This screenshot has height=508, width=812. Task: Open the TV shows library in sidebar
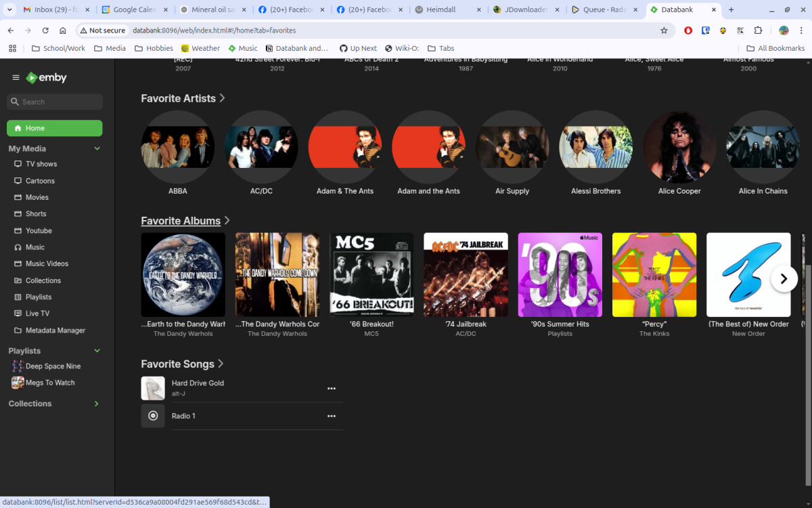42,163
